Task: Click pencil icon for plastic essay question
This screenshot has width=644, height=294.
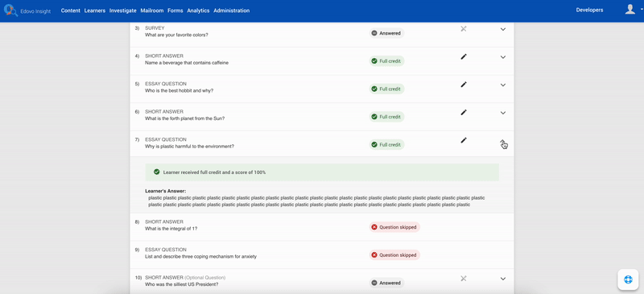Action: 464,140
